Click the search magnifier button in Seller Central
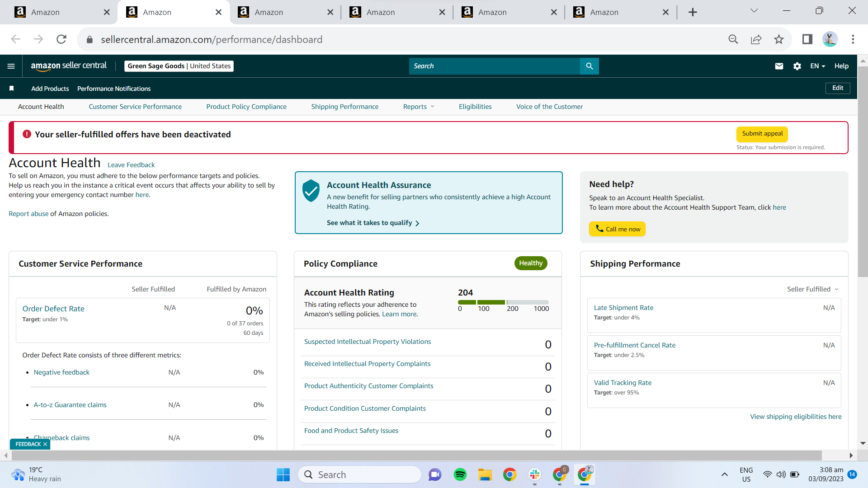This screenshot has width=868, height=488. click(590, 66)
